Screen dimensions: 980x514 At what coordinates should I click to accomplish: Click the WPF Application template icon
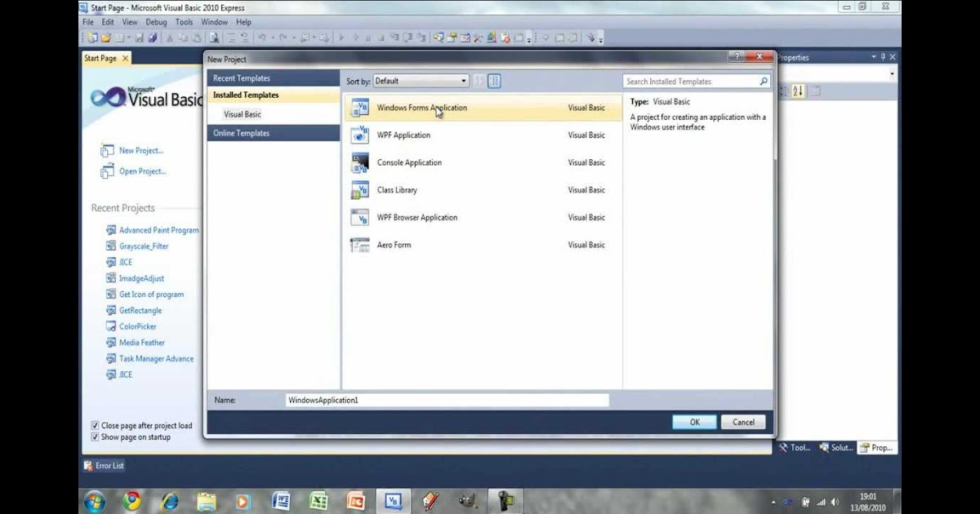tap(359, 135)
